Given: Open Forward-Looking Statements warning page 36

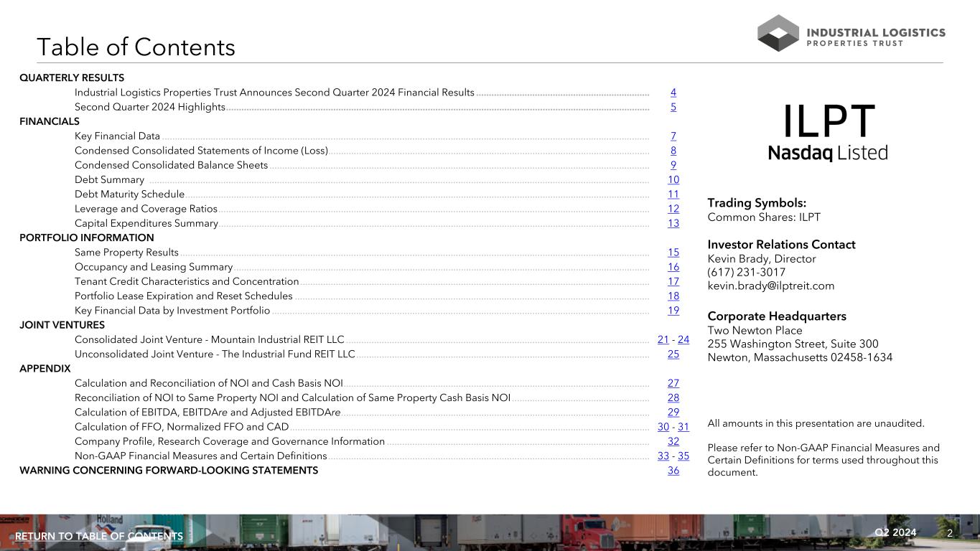Looking at the screenshot, I should click(x=673, y=471).
